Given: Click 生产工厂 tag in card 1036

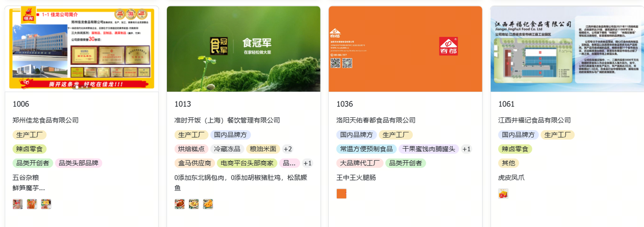Looking at the screenshot, I should 396,135.
